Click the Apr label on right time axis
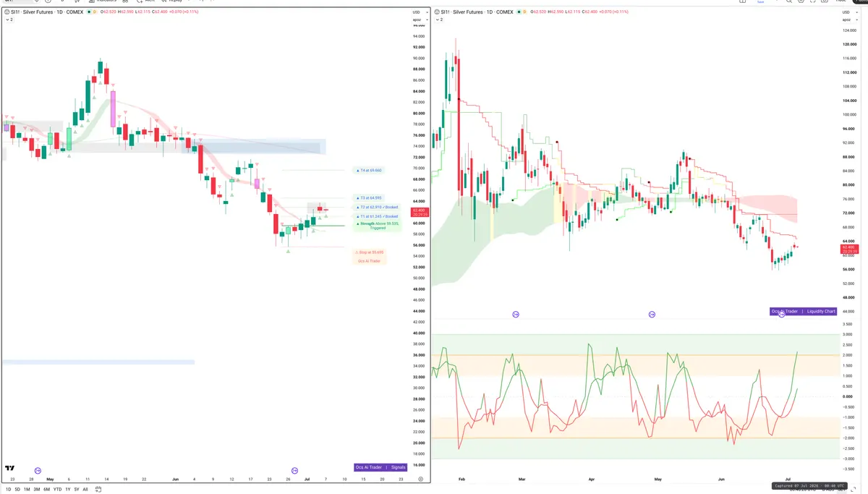The image size is (868, 494). tap(591, 479)
